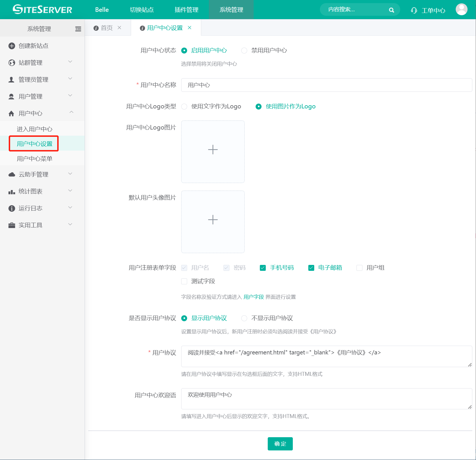Open the 插件管理 top menu
476x460 pixels.
[x=186, y=10]
